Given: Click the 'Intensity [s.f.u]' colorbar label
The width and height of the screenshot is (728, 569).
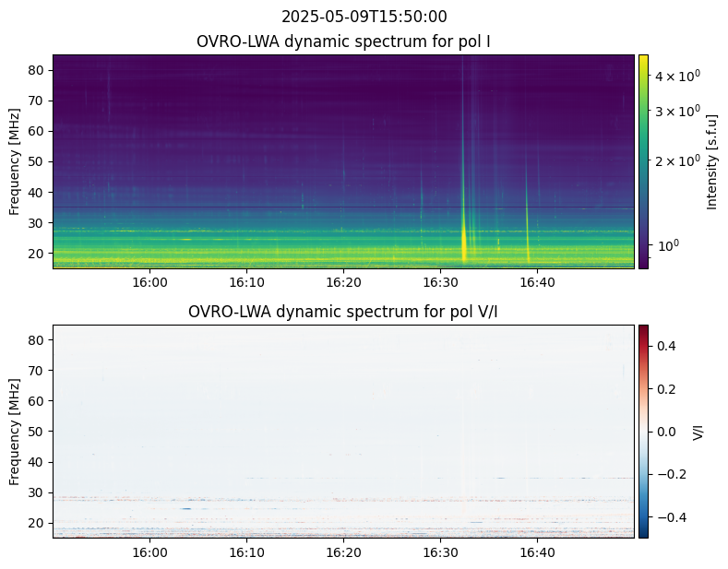Looking at the screenshot, I should coord(711,161).
